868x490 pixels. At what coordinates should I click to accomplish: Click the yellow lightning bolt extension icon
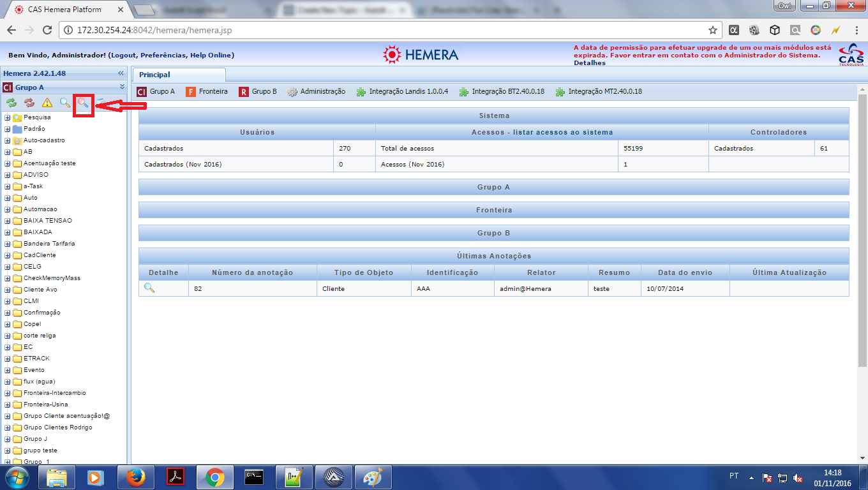coord(836,30)
